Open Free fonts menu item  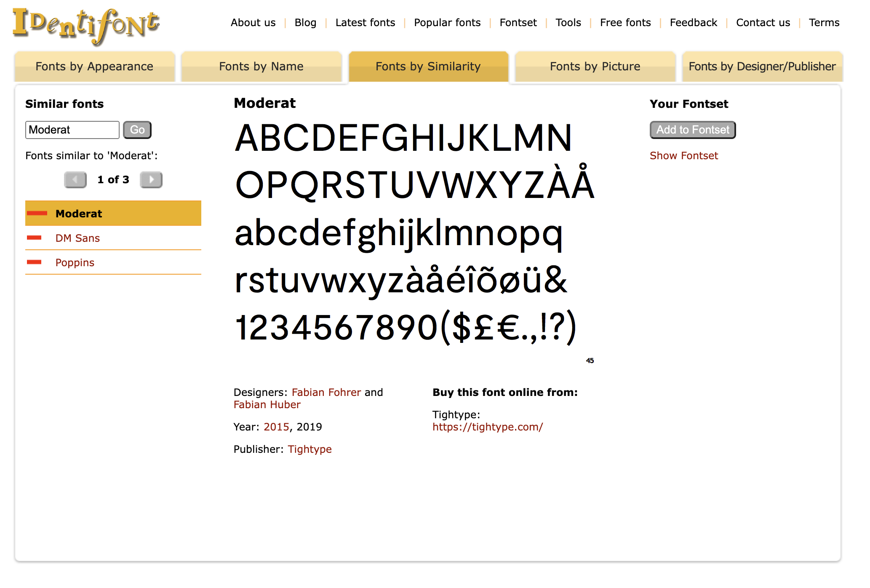point(625,23)
